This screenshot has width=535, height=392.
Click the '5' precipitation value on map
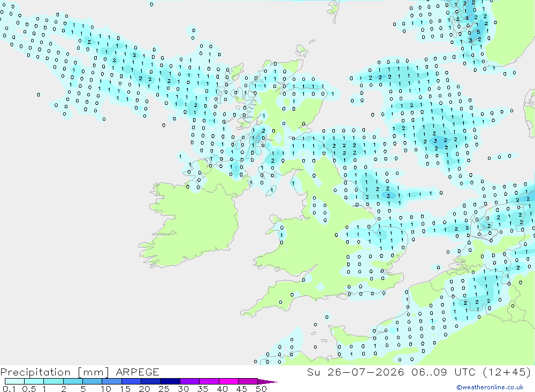click(478, 32)
